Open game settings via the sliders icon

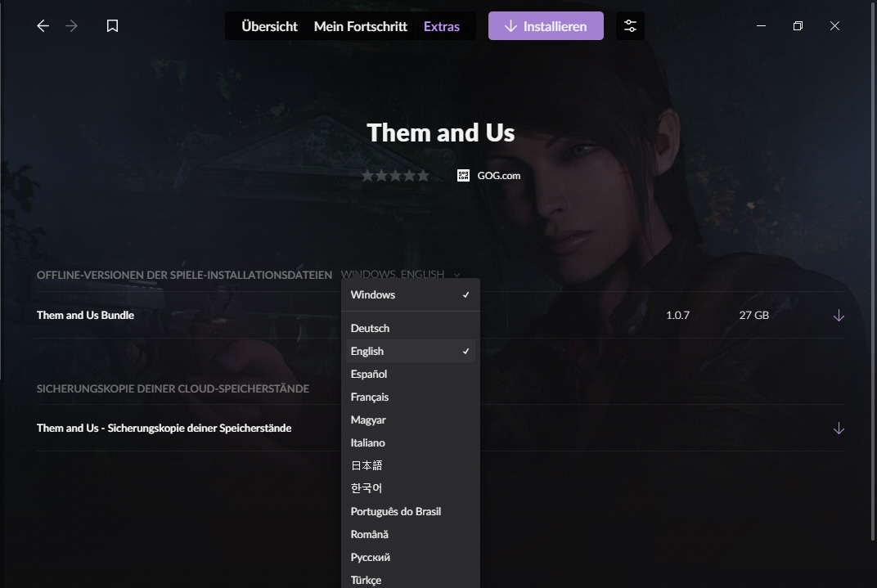(630, 25)
